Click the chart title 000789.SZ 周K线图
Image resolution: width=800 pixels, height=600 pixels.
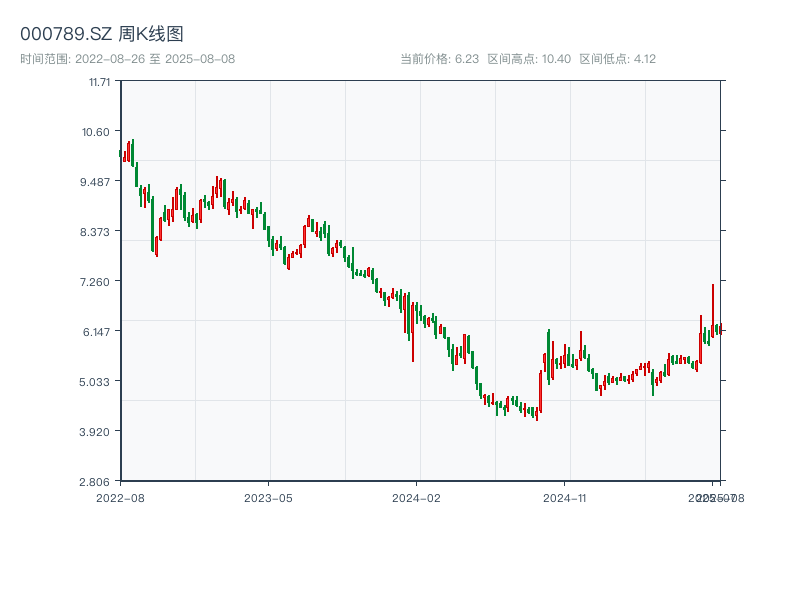pos(102,35)
